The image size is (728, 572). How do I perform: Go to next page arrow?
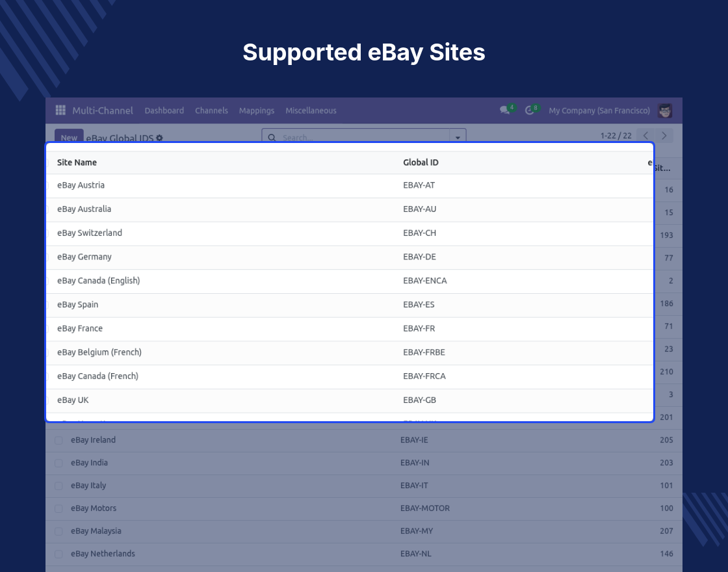pyautogui.click(x=664, y=136)
